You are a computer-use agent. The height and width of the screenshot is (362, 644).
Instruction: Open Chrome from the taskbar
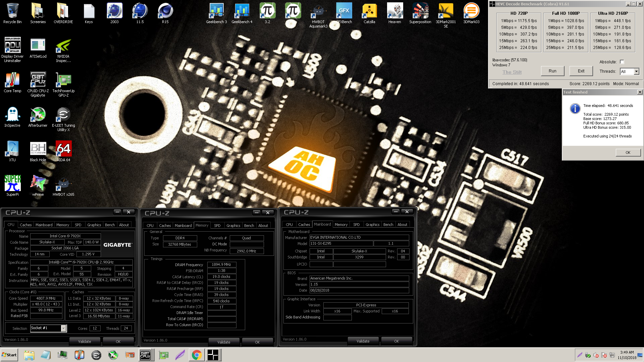[x=197, y=355]
